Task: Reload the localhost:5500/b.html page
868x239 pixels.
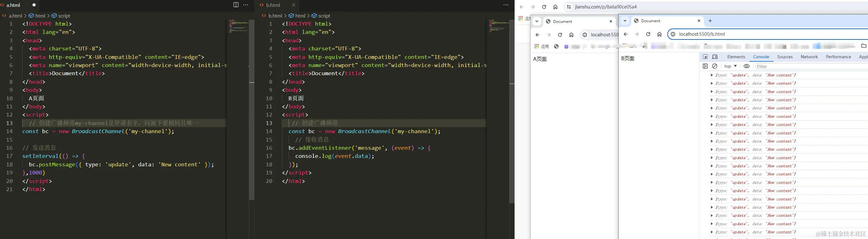Action: coord(648,34)
